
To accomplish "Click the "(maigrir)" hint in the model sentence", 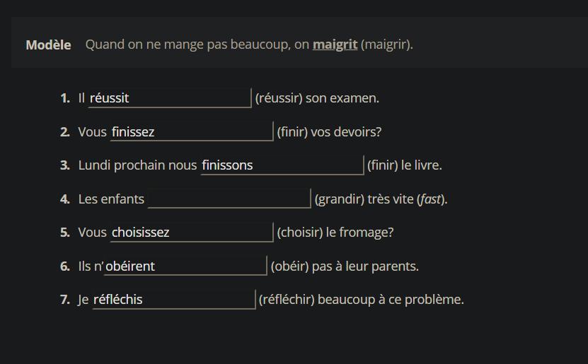I will 386,45.
